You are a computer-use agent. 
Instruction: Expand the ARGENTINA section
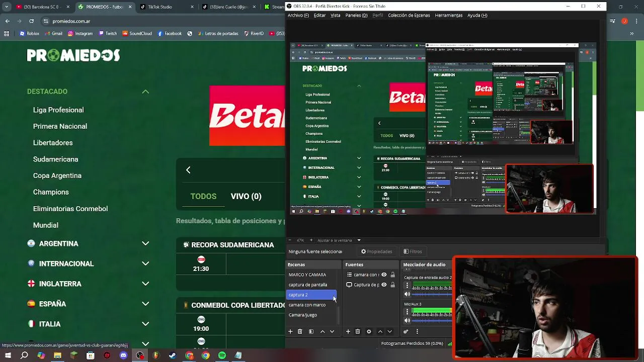145,243
